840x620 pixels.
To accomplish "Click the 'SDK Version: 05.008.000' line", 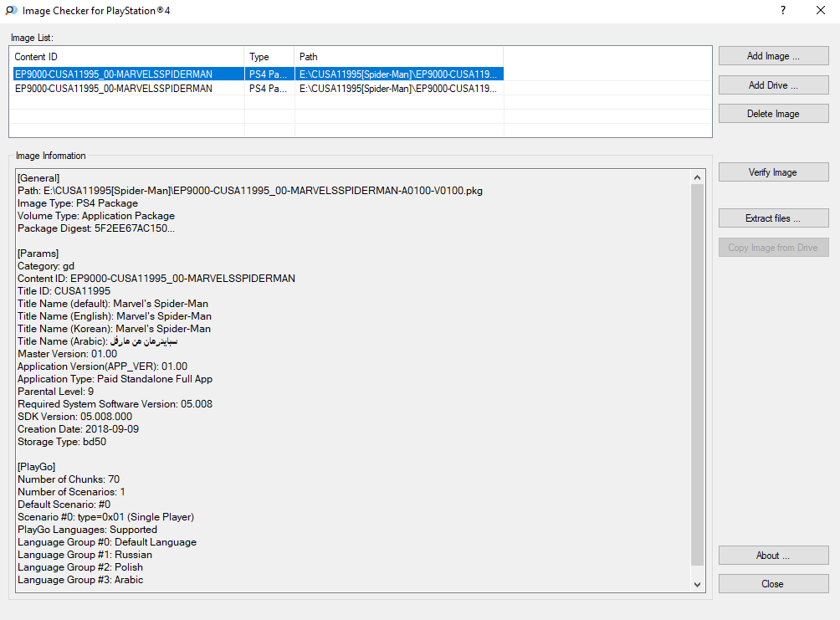I will point(75,417).
